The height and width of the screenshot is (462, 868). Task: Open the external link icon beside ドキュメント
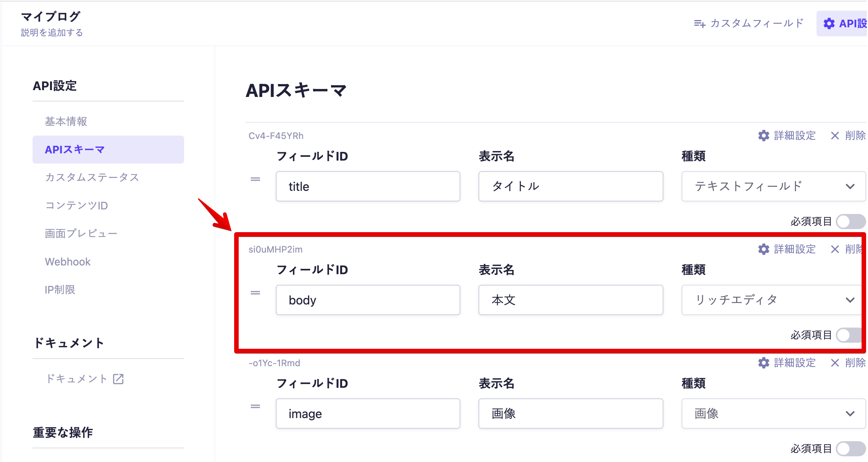(x=118, y=379)
